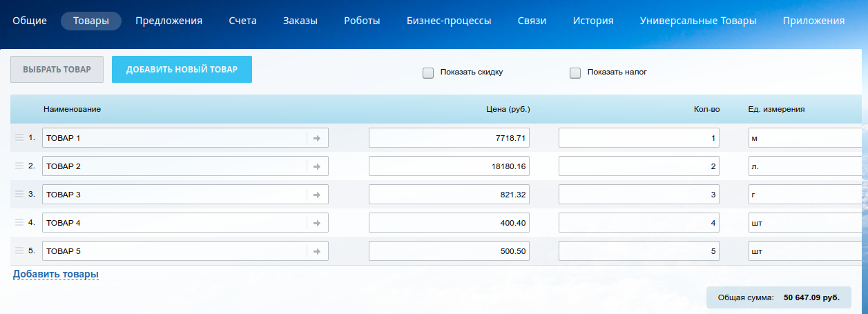This screenshot has height=314, width=868.
Task: Click the ДОБАВИТЬ НОВЫЙ ТОВАР button
Action: coord(182,70)
